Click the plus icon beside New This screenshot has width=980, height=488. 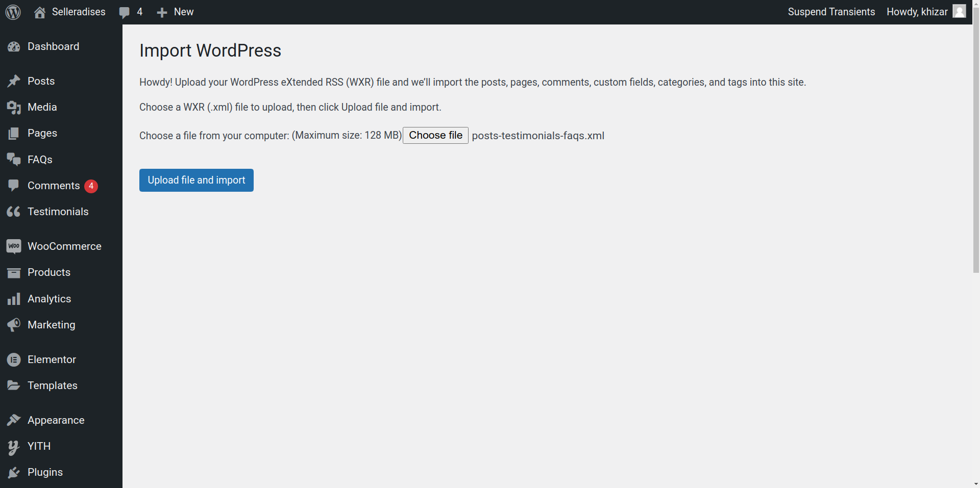162,12
